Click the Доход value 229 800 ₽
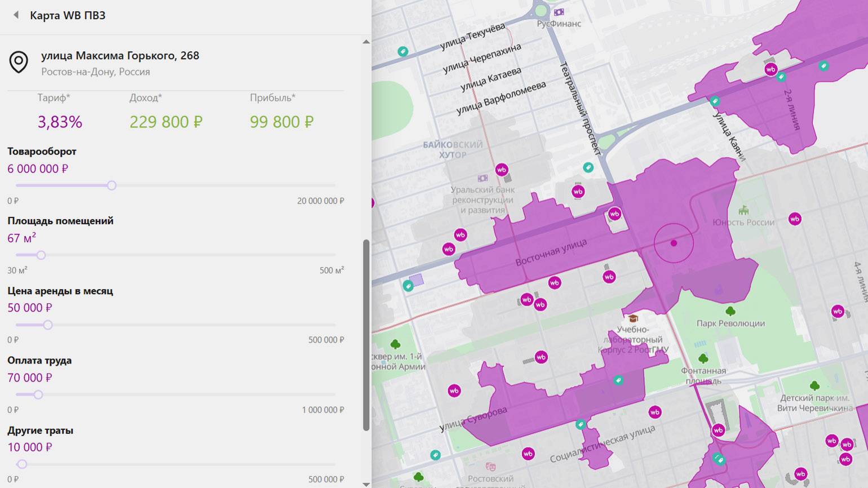The width and height of the screenshot is (868, 488). [166, 122]
